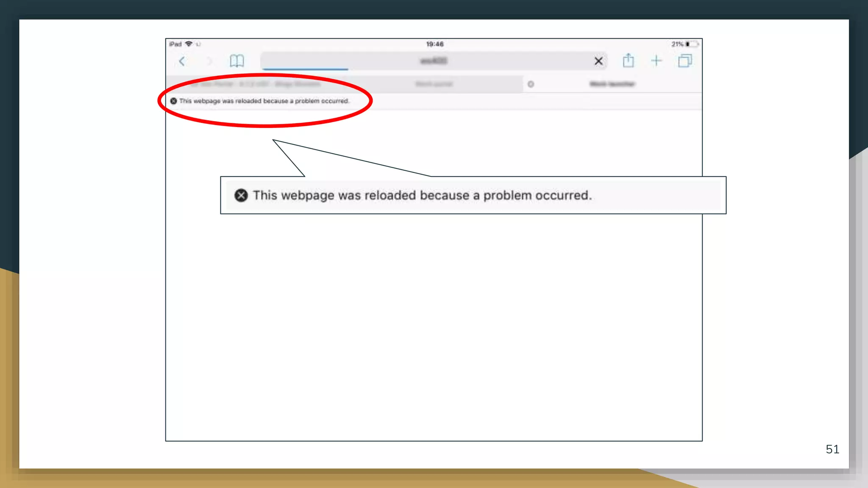Open the Share sheet icon
This screenshot has width=868, height=488.
tap(628, 61)
